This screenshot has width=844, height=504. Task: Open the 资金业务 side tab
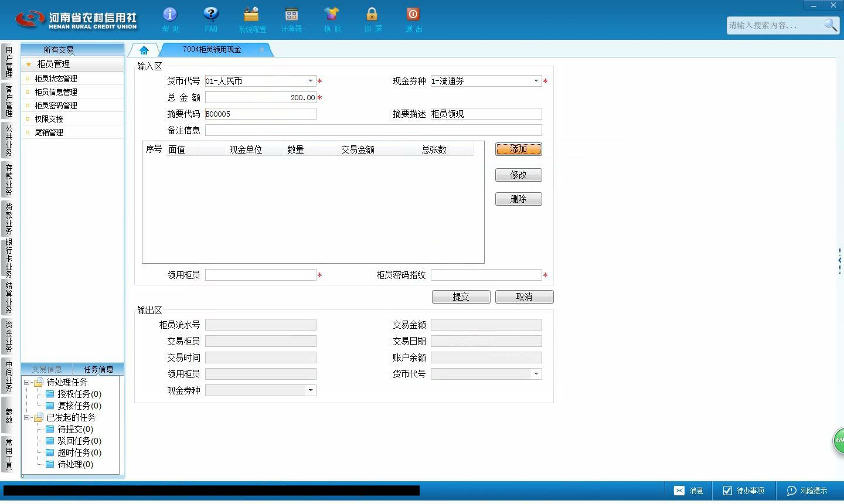8,336
